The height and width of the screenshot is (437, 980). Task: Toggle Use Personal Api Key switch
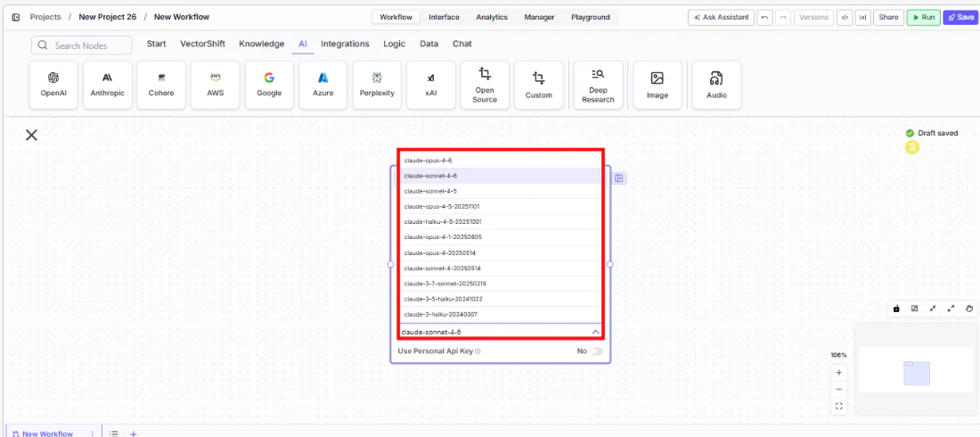(x=596, y=351)
